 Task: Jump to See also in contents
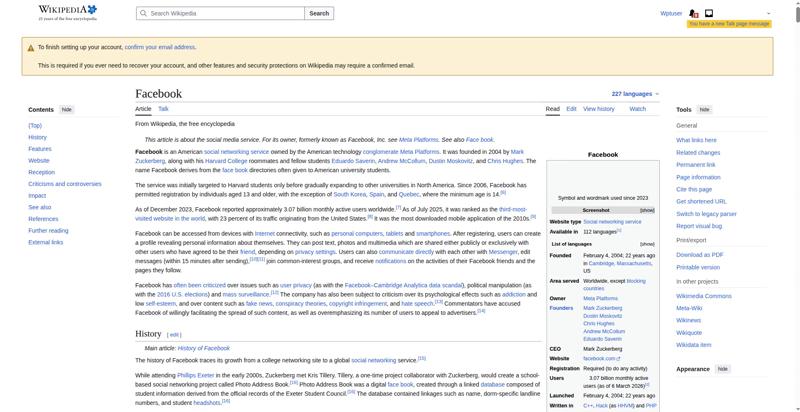(x=40, y=208)
